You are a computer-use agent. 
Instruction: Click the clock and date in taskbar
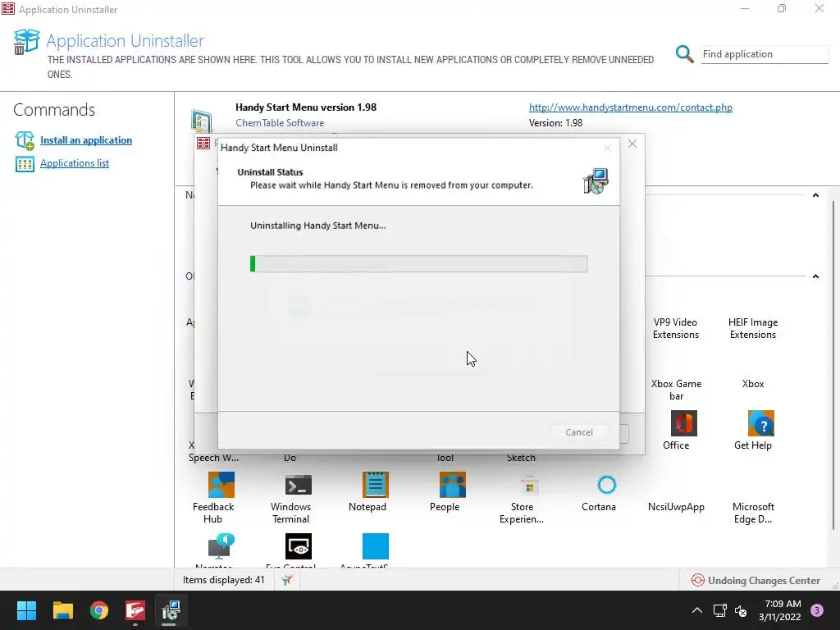780,610
